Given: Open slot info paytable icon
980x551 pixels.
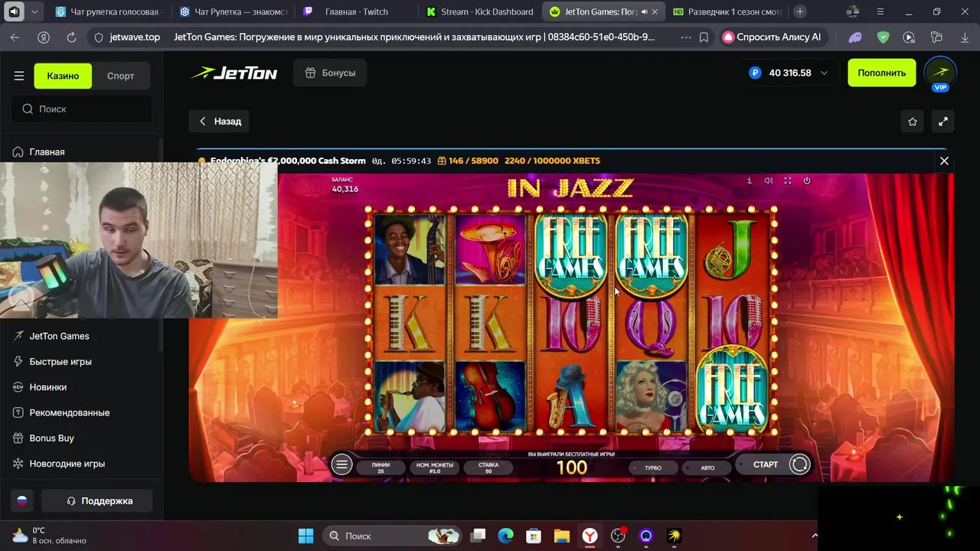Looking at the screenshot, I should [x=749, y=181].
